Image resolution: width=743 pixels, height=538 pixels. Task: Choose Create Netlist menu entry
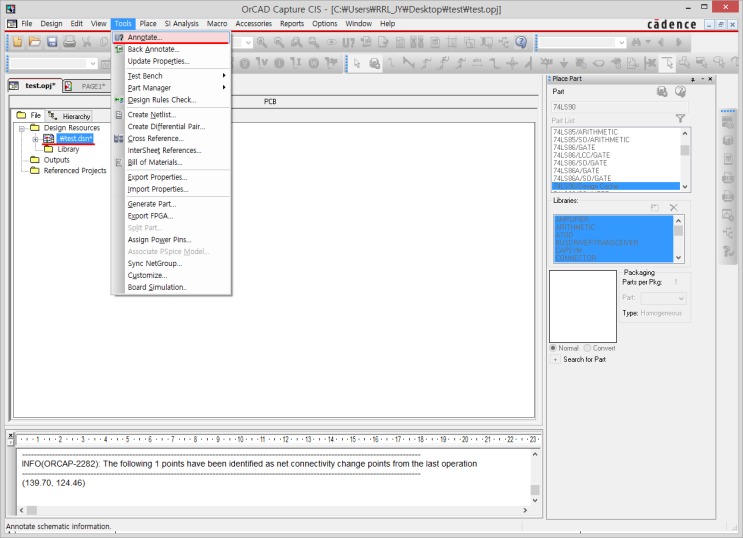tap(171, 115)
